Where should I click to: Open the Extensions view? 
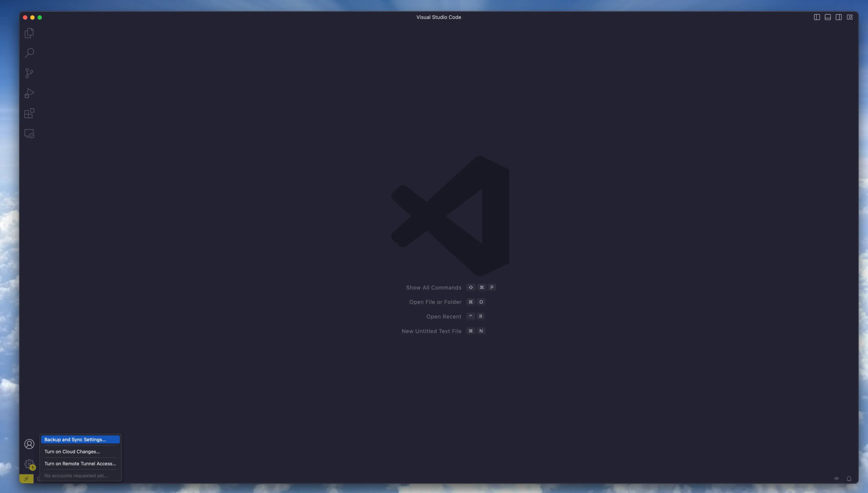tap(29, 114)
